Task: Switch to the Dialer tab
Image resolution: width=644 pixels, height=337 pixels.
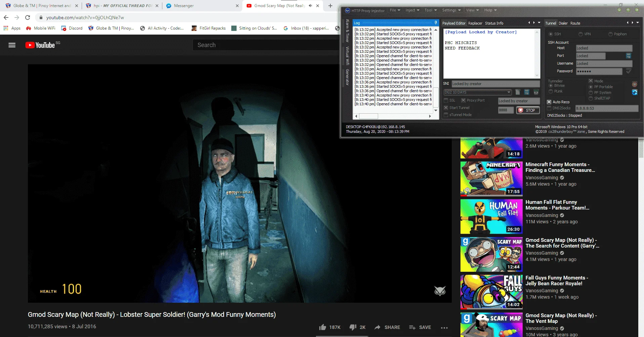Action: [563, 23]
